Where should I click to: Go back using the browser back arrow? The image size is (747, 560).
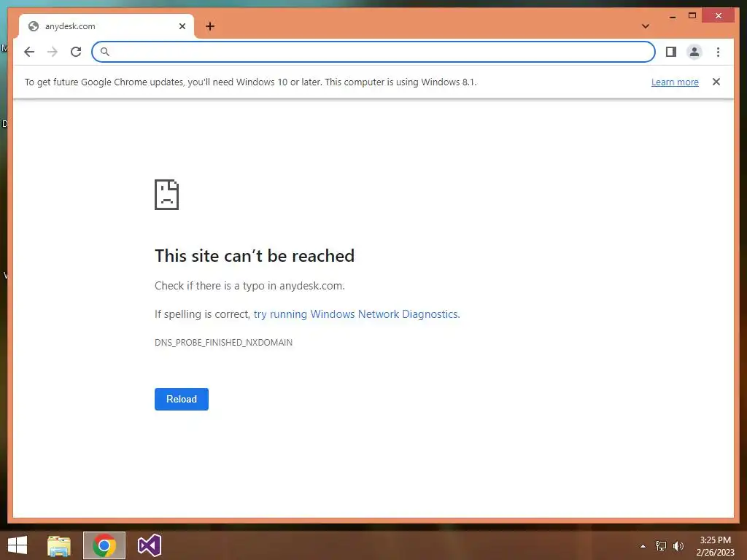tap(29, 52)
